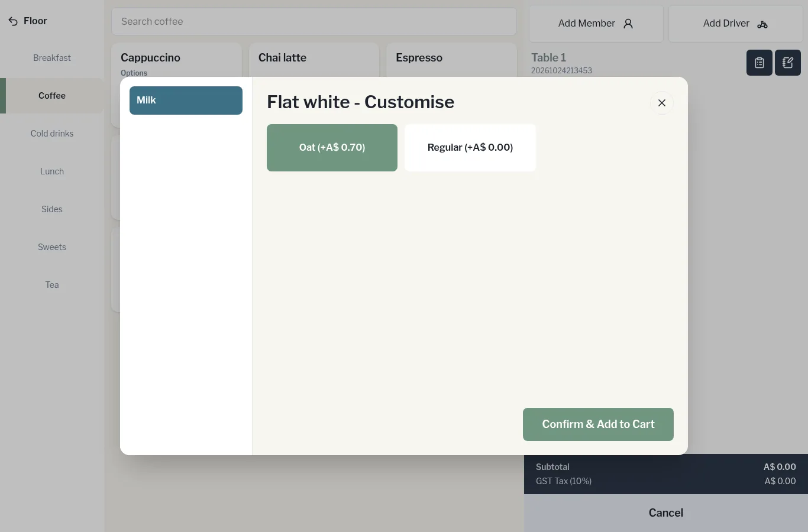This screenshot has width=808, height=532.
Task: Click the driver scooter icon
Action: [x=762, y=24]
